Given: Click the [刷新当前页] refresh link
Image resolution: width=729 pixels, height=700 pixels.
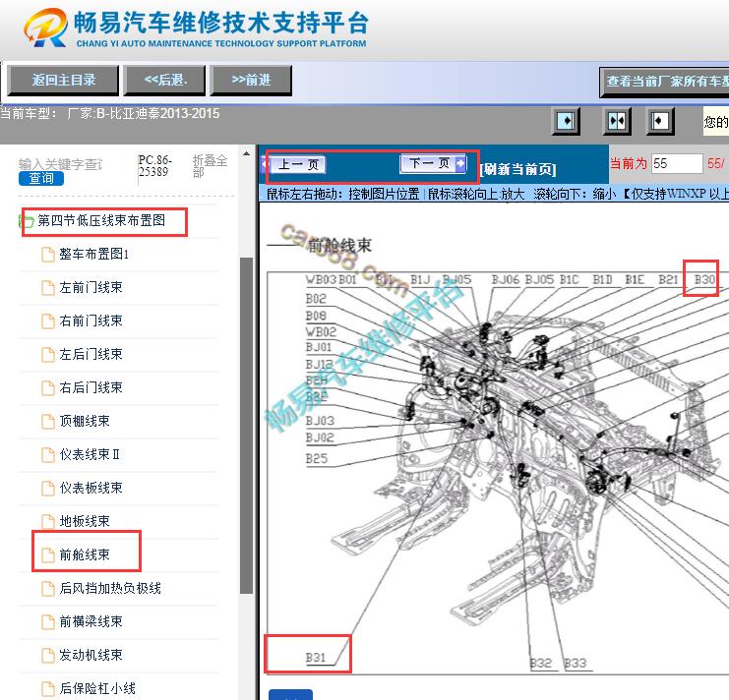Looking at the screenshot, I should coord(517,169).
